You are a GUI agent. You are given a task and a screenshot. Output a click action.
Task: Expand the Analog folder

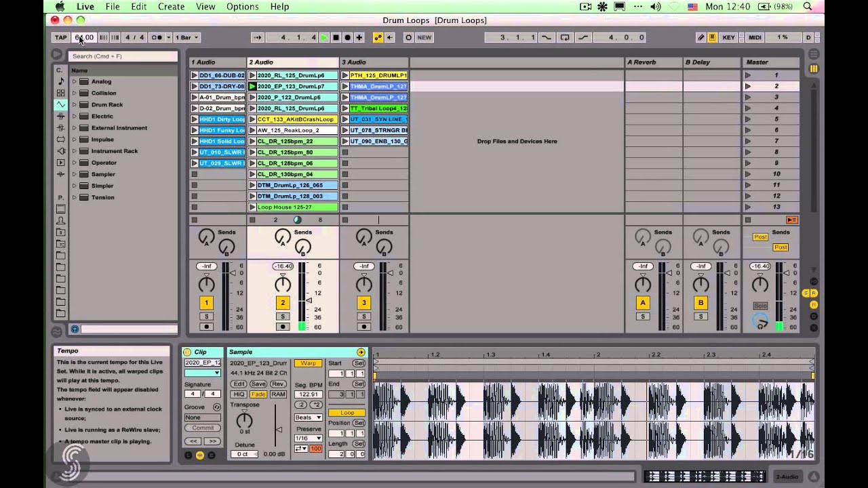coord(74,81)
